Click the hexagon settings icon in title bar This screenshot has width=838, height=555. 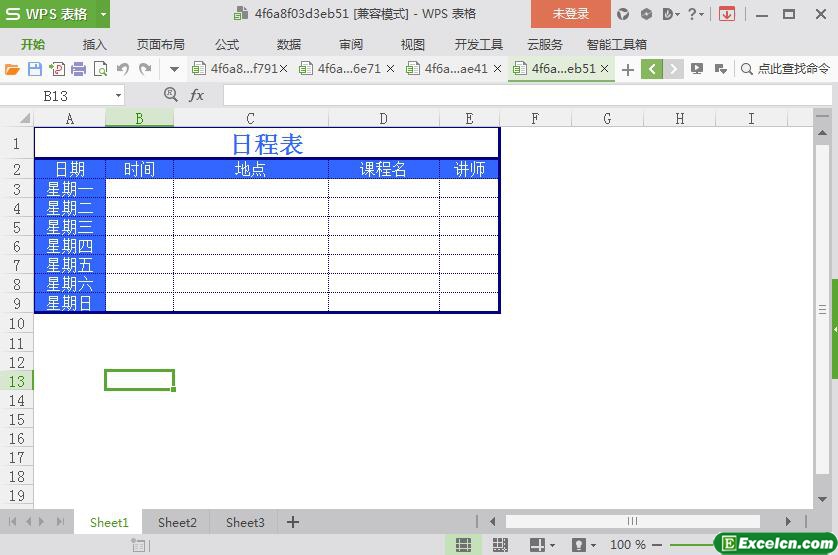point(646,14)
